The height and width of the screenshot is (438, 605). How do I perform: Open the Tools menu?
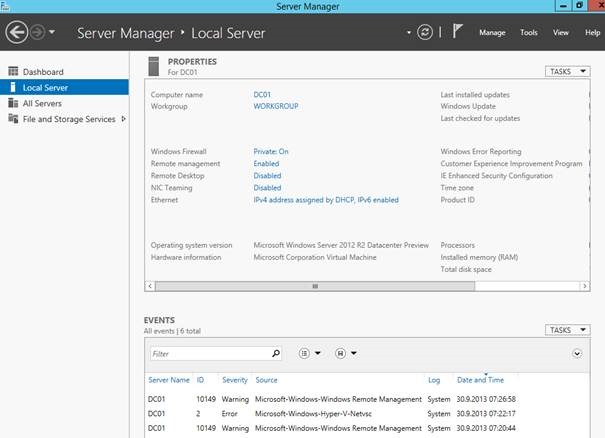pyautogui.click(x=529, y=33)
